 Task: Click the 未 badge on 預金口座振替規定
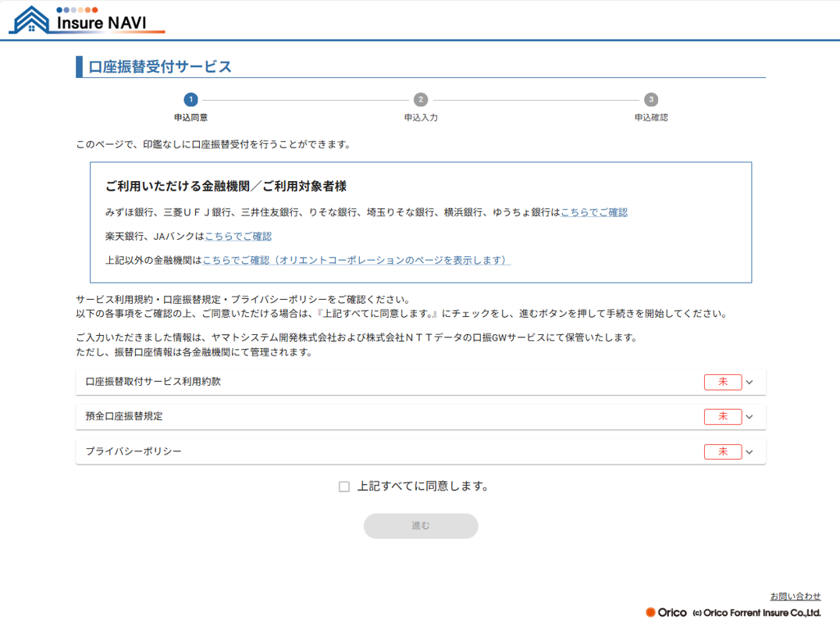tap(722, 417)
